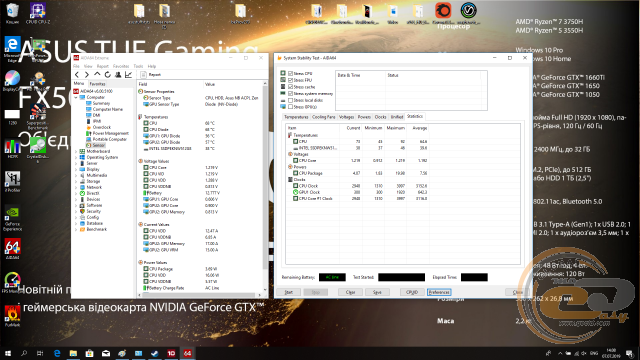Switch to the Favorites tab in sidebar
The height and width of the screenshot is (360, 640).
(97, 84)
